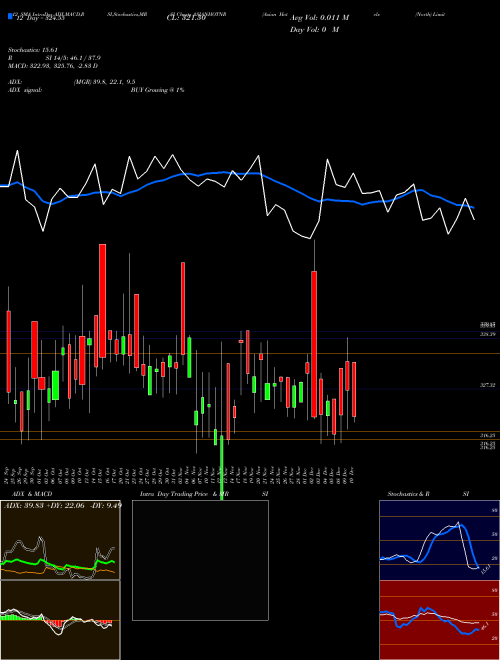500x660 pixels.
Task: Open the ADX indicator mini chart
Action: [60, 540]
